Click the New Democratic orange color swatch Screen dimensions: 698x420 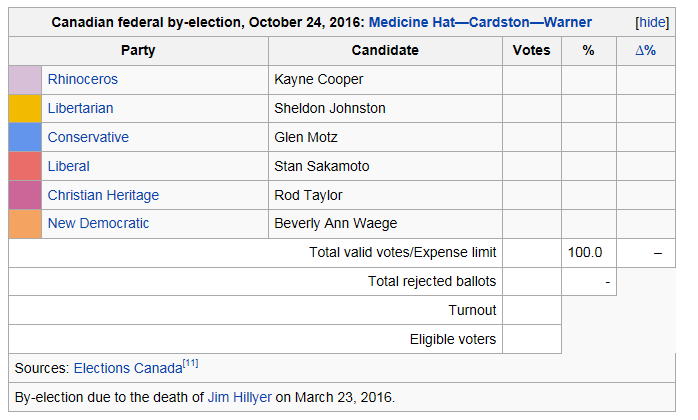pos(25,223)
